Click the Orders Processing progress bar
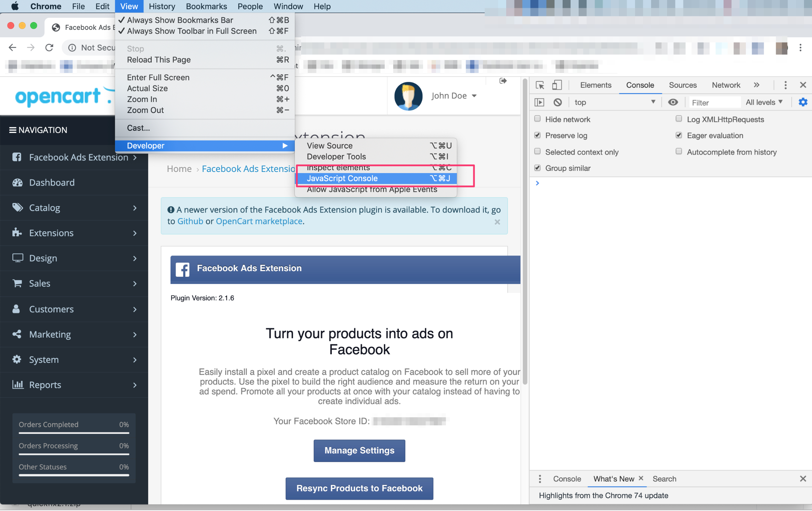This screenshot has height=511, width=812. [x=73, y=454]
